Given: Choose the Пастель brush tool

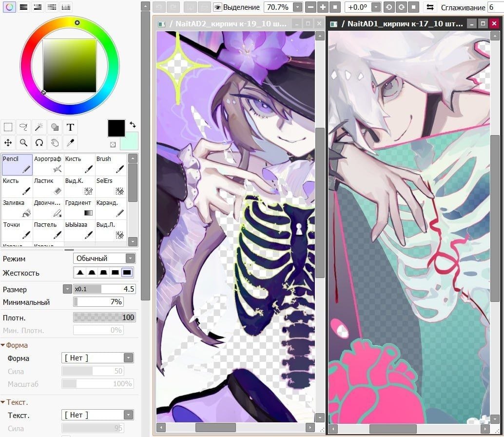Looking at the screenshot, I should [x=48, y=231].
